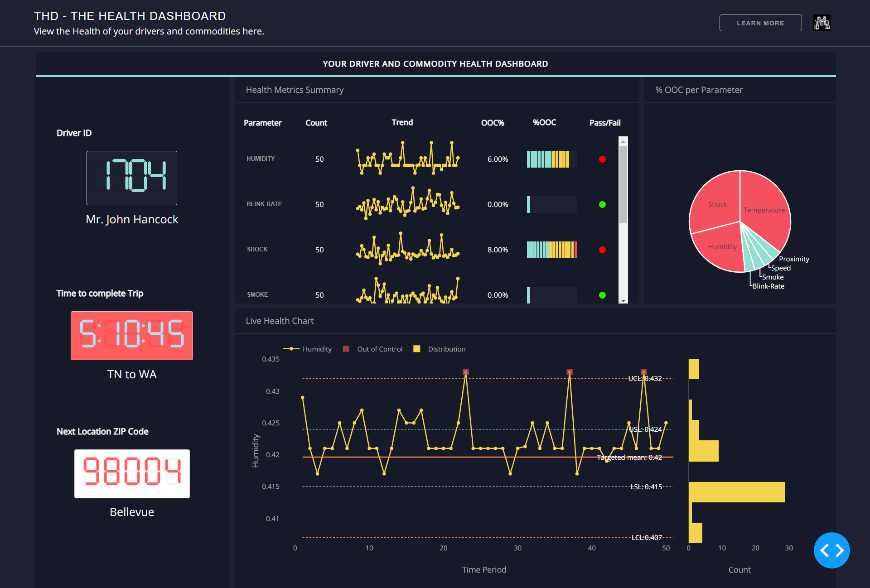The image size is (870, 588).
Task: Select the SHOCK parameter label
Action: [x=257, y=249]
